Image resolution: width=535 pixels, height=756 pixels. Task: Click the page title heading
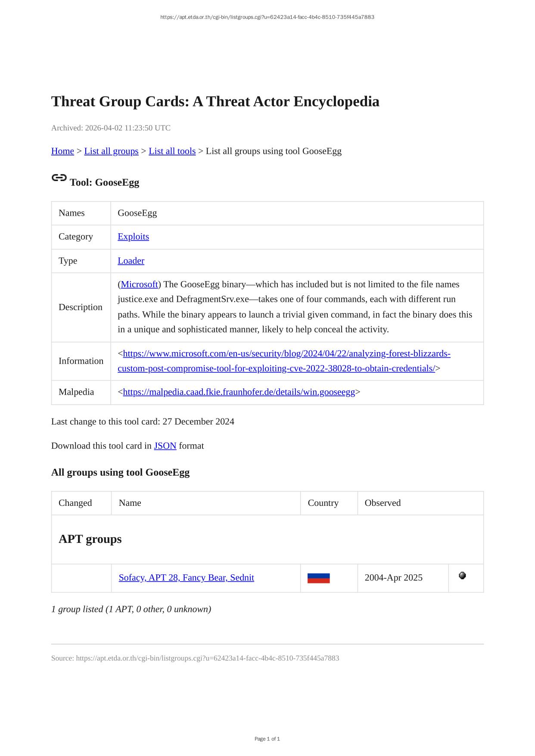point(215,102)
